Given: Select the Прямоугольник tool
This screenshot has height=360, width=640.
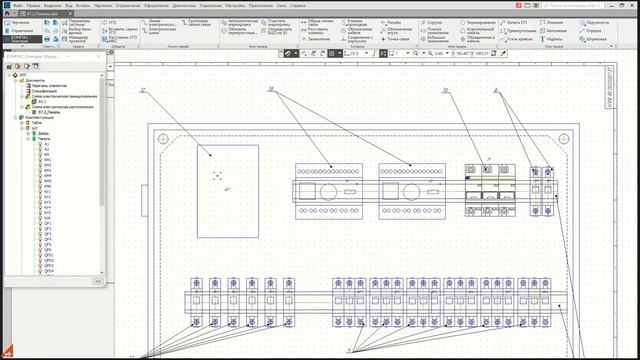Looking at the screenshot, I should pyautogui.click(x=518, y=31).
